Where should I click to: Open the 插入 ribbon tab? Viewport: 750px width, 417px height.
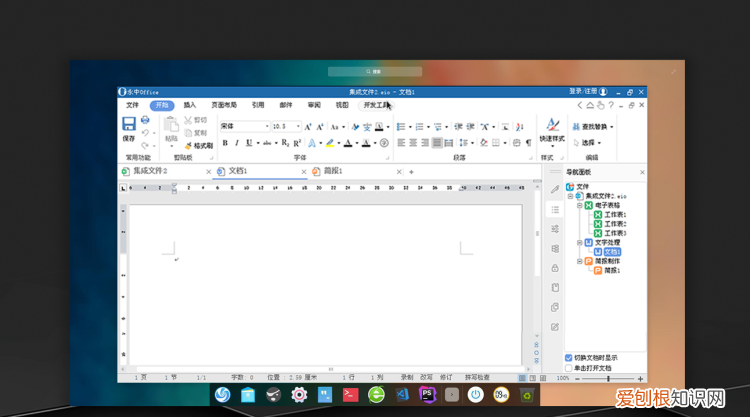coord(190,105)
